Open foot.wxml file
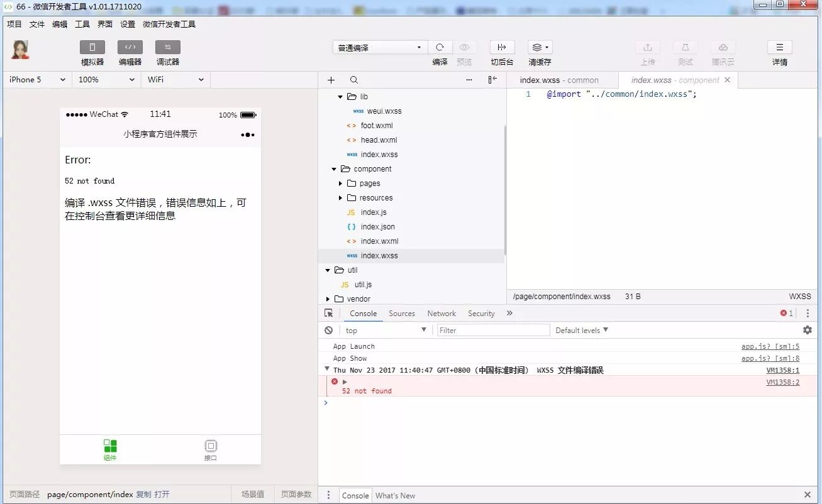 click(x=377, y=126)
